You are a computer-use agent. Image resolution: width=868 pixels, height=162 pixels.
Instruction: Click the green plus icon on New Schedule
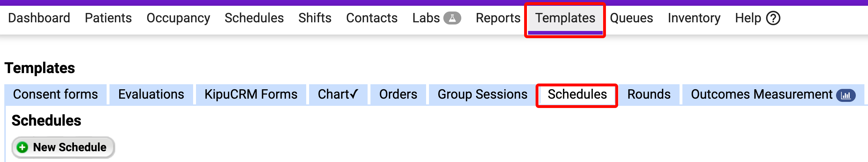(23, 147)
